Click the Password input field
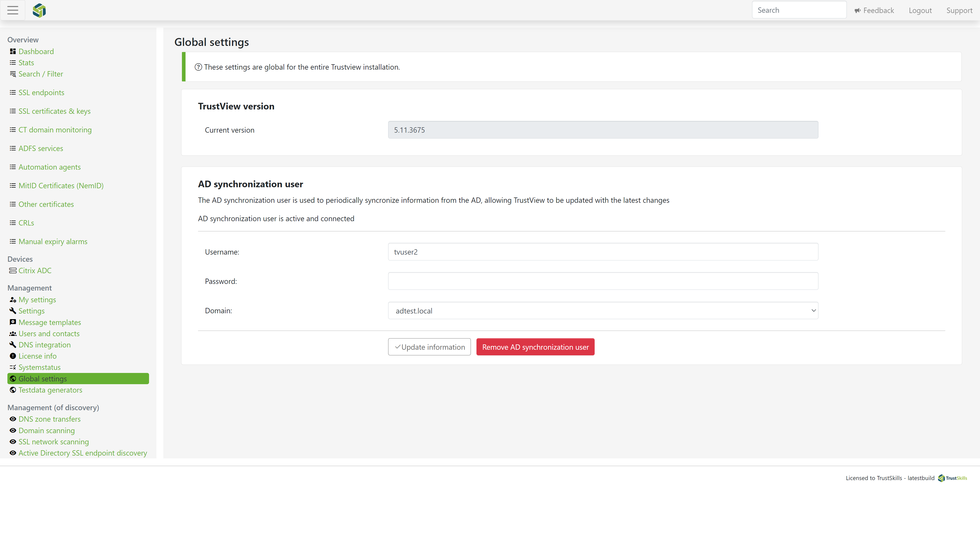The width and height of the screenshot is (980, 551). click(603, 281)
